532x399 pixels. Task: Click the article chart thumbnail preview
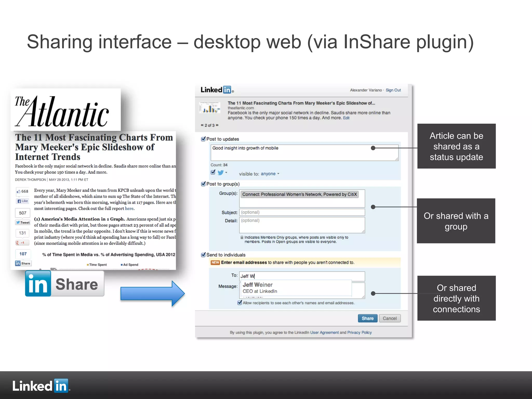[x=210, y=108]
